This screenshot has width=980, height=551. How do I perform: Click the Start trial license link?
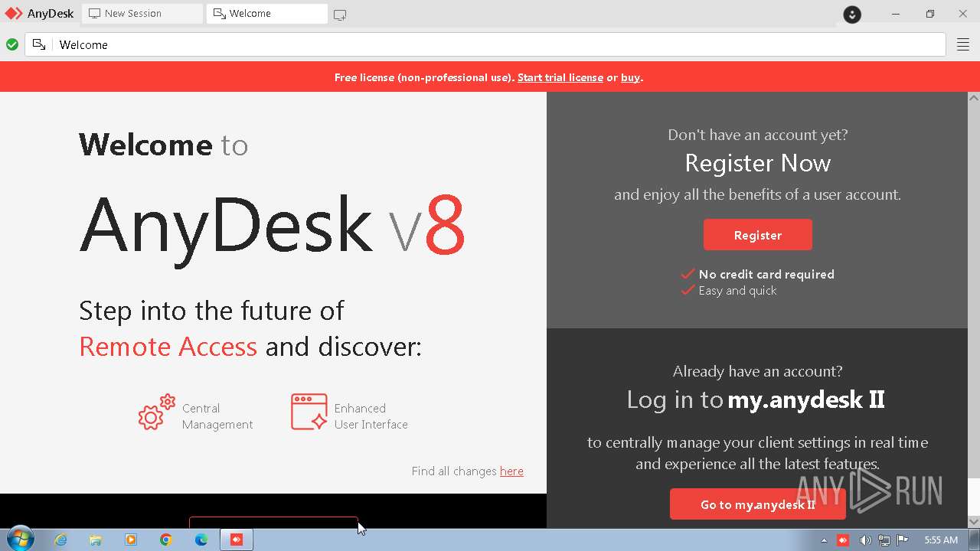(x=560, y=77)
